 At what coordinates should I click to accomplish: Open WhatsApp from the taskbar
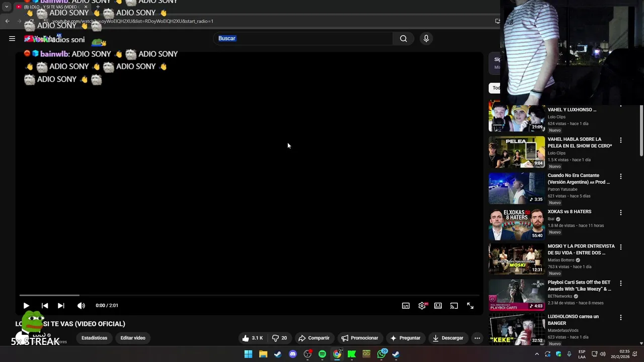click(381, 354)
